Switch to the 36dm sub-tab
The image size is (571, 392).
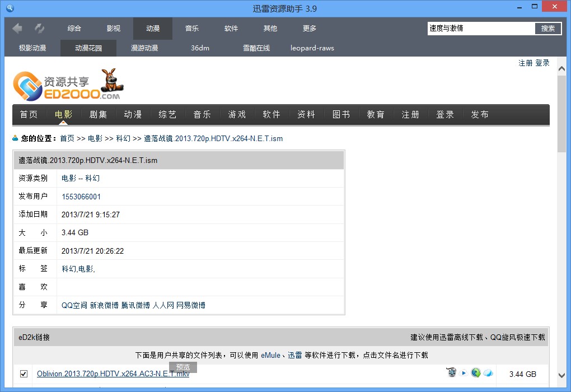click(200, 48)
